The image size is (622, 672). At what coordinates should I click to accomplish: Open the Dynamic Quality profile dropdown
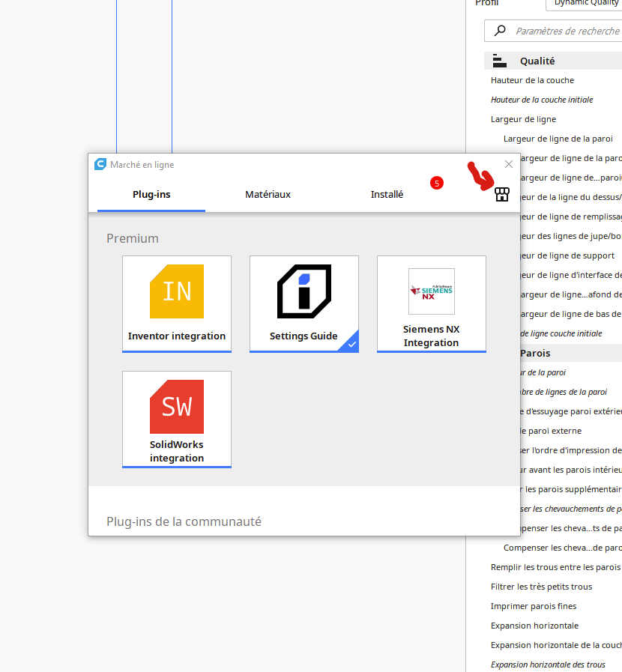coord(584,4)
